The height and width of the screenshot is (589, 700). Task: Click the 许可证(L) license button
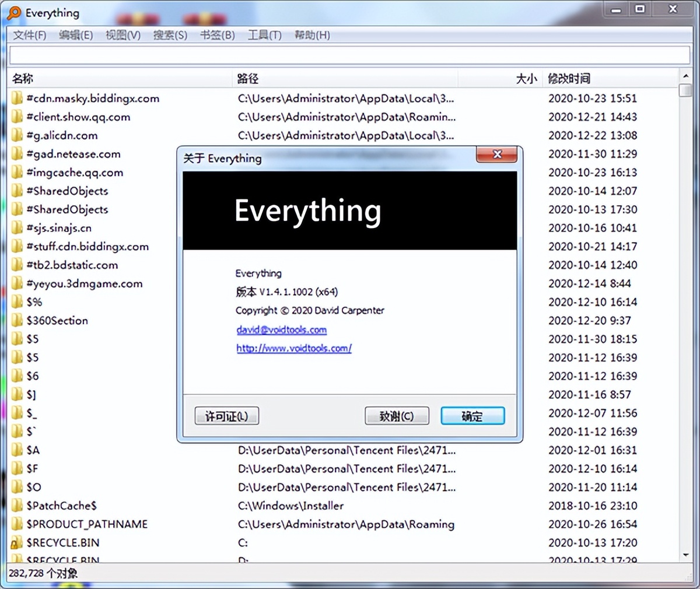tap(227, 416)
